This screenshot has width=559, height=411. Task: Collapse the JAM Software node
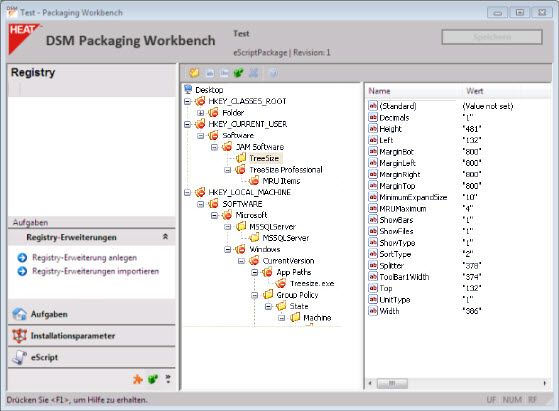pos(214,147)
